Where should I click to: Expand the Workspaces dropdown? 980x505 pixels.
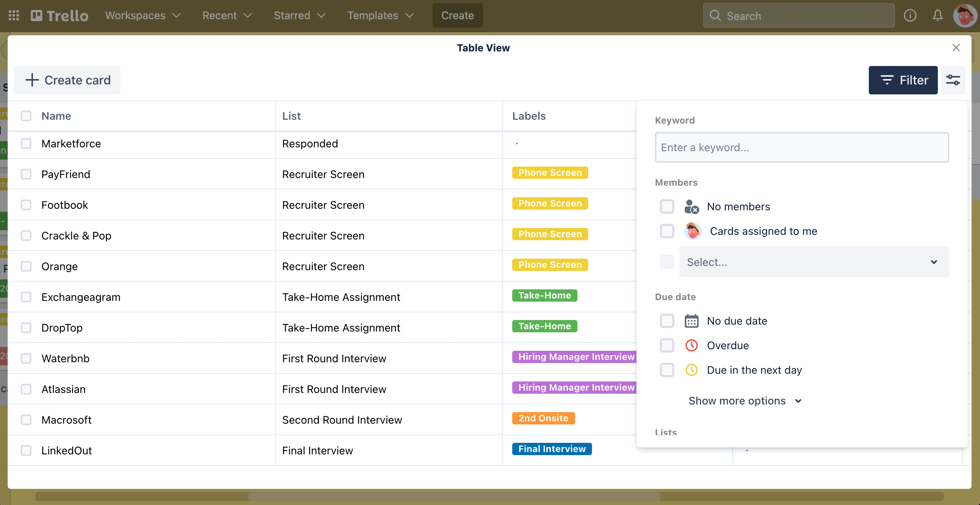point(142,15)
